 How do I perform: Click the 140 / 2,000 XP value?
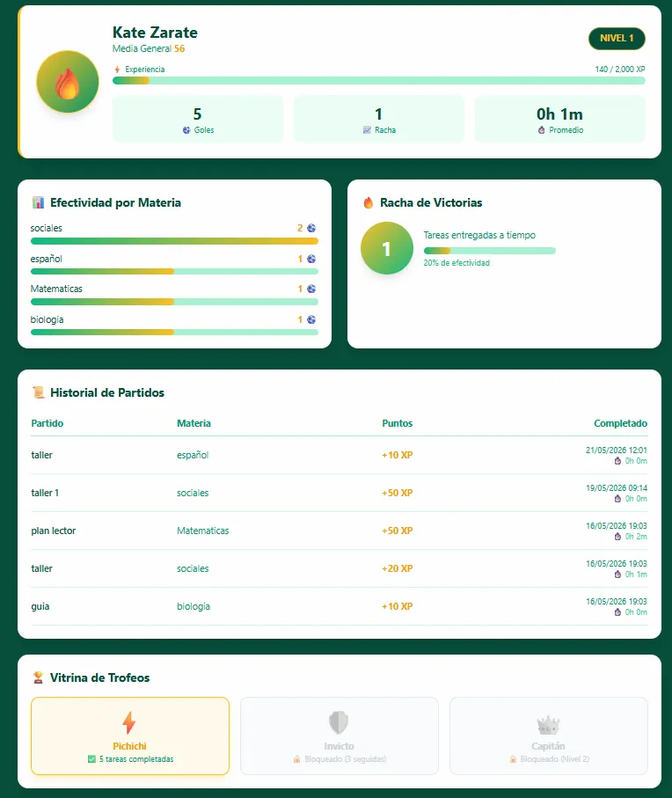coord(620,70)
